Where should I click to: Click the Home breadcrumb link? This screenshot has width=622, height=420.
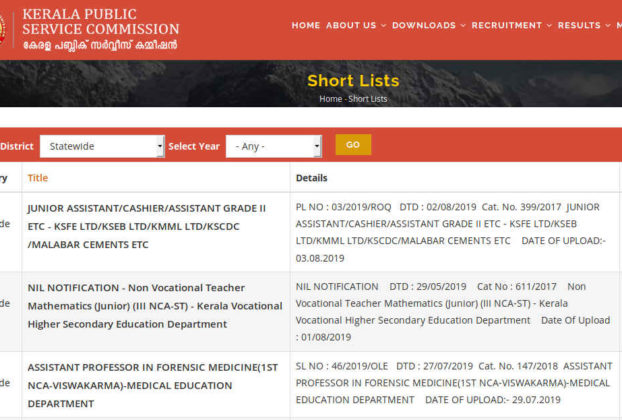tap(330, 99)
